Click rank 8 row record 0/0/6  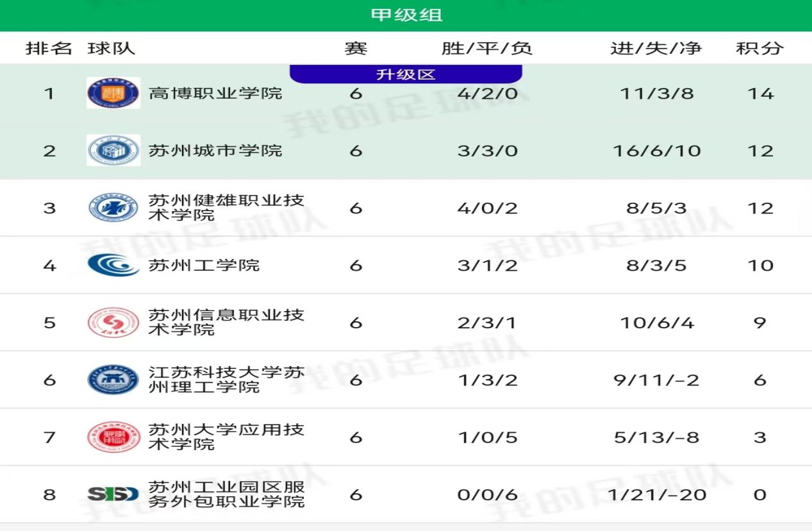tap(487, 494)
